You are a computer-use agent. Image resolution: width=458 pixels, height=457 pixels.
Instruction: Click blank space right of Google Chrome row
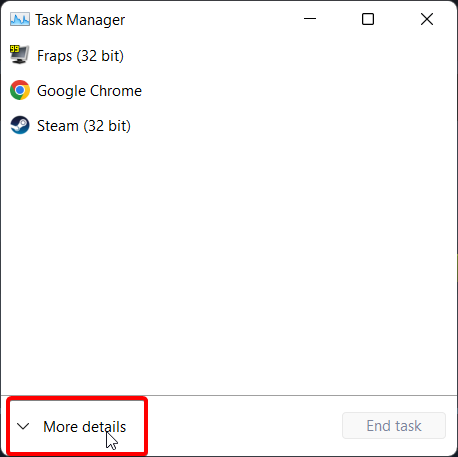(x=299, y=91)
